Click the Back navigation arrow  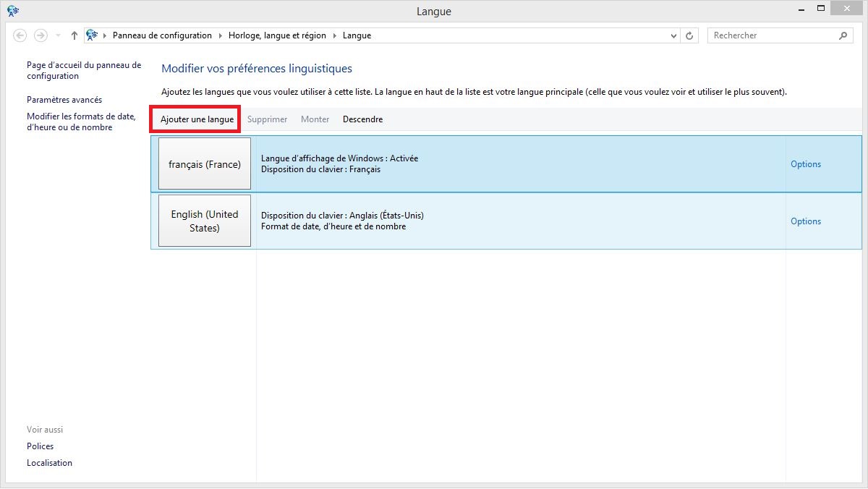pos(20,35)
